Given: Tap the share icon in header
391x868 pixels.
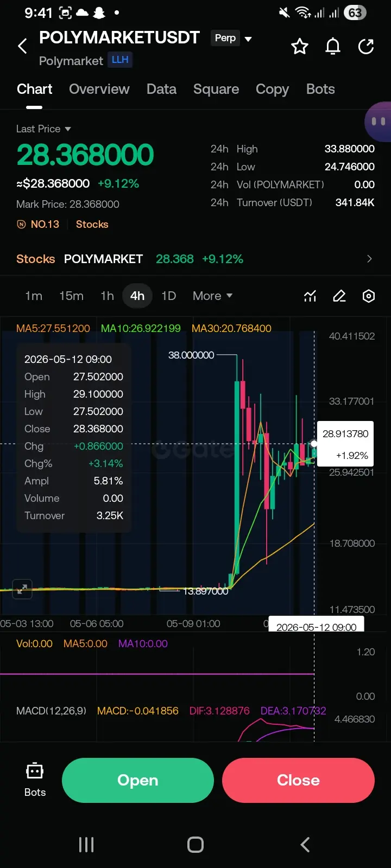Looking at the screenshot, I should 366,47.
